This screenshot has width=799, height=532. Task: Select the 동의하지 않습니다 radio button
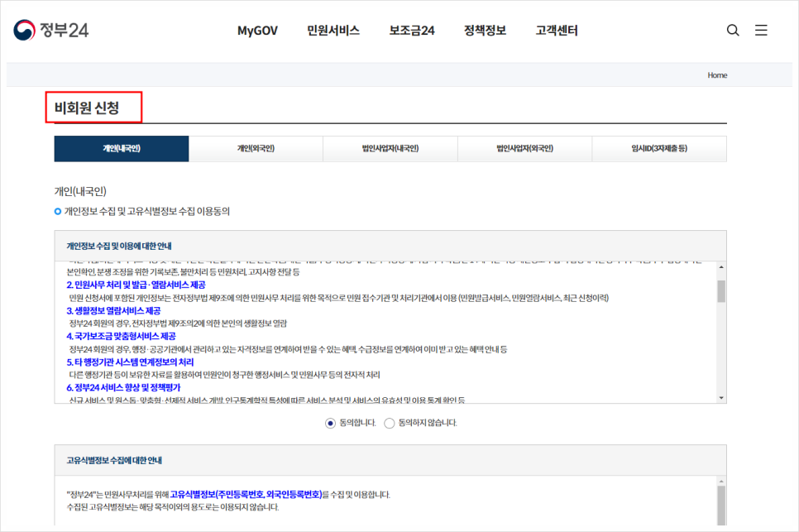(x=389, y=423)
